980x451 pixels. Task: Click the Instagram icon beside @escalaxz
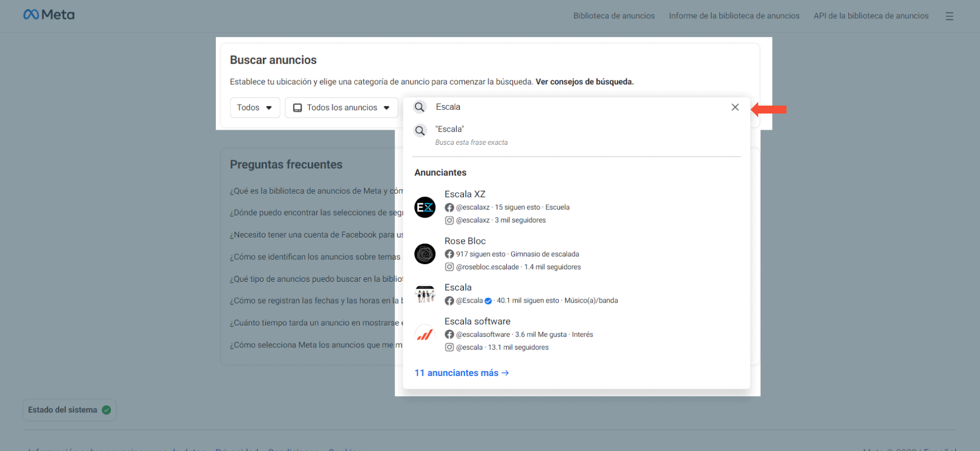click(x=449, y=220)
